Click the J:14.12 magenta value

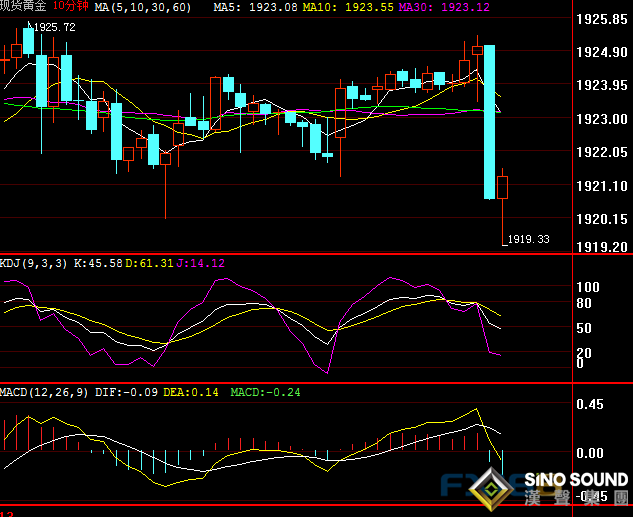[201, 263]
